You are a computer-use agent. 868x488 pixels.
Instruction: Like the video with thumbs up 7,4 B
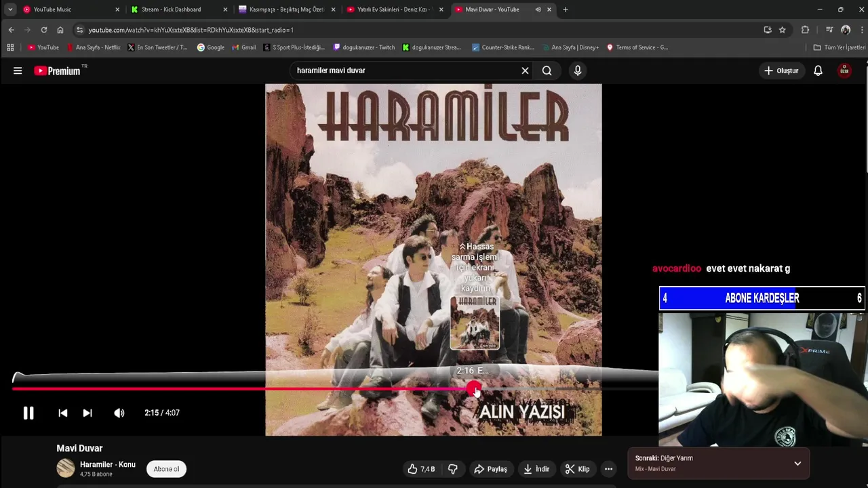click(x=420, y=469)
